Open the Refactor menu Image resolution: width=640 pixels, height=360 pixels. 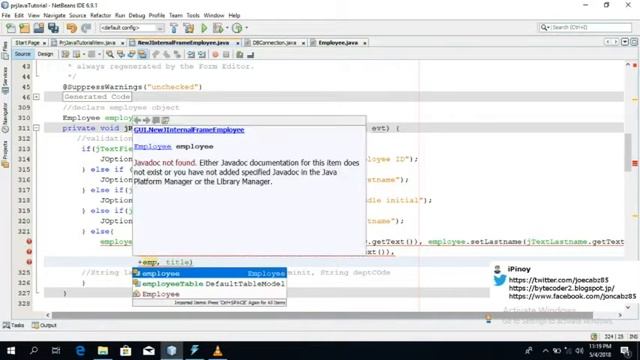click(x=100, y=16)
